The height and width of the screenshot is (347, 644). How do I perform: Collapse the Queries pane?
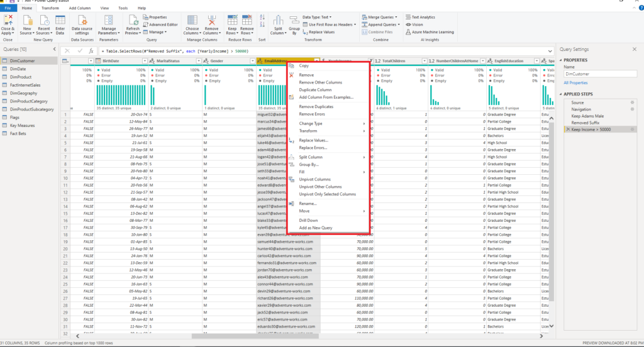(55, 49)
